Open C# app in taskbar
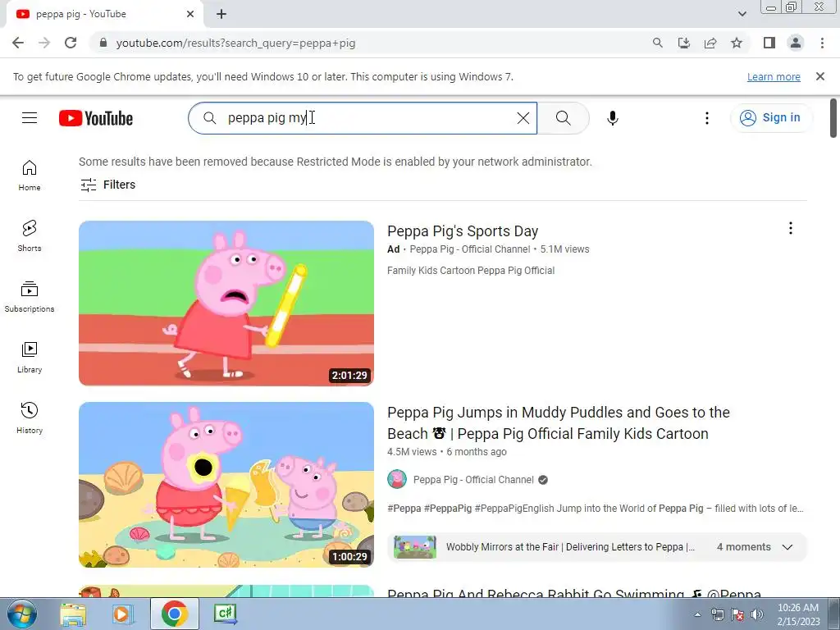 [x=225, y=614]
